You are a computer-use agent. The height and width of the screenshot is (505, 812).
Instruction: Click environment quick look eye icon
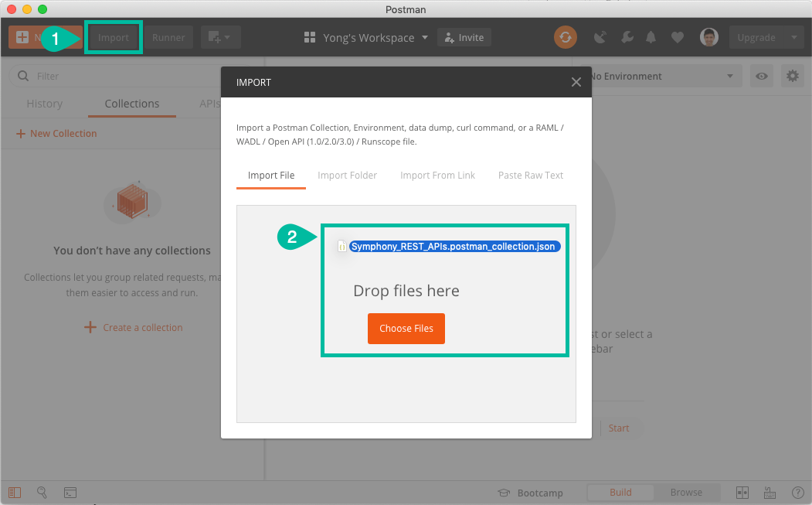(761, 77)
